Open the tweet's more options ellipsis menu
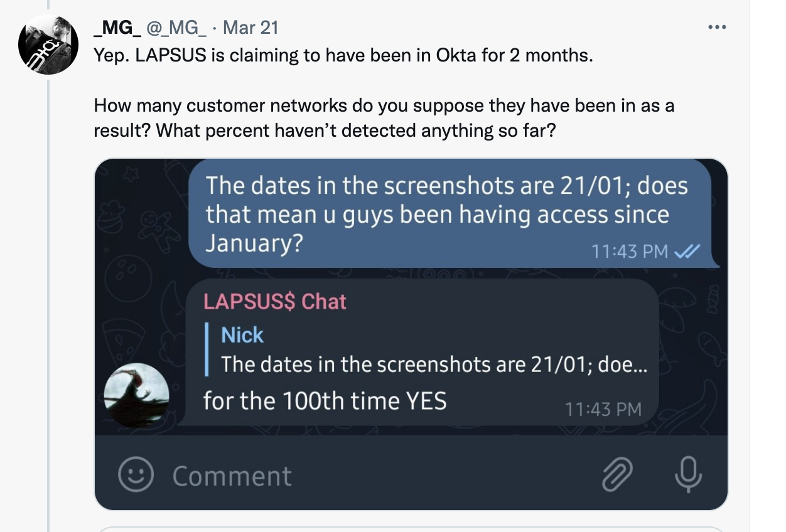This screenshot has height=532, width=786. pyautogui.click(x=716, y=28)
